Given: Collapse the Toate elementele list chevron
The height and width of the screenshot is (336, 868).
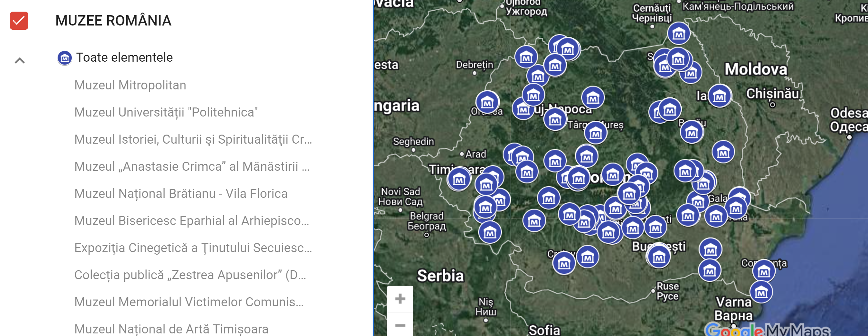Looking at the screenshot, I should coord(20,61).
